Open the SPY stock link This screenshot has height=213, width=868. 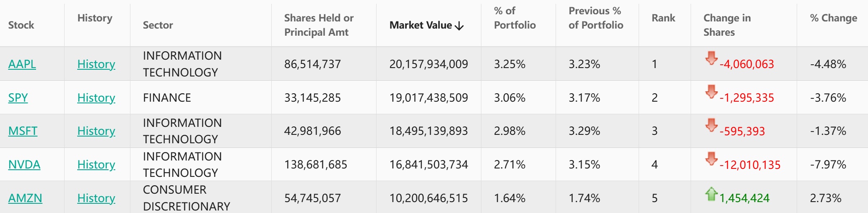coord(18,97)
